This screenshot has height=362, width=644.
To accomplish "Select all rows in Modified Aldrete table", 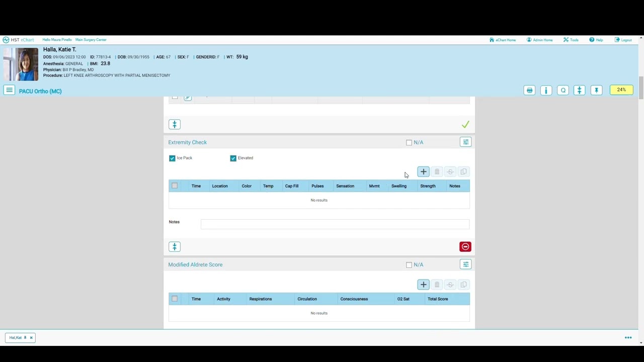I will pyautogui.click(x=175, y=299).
